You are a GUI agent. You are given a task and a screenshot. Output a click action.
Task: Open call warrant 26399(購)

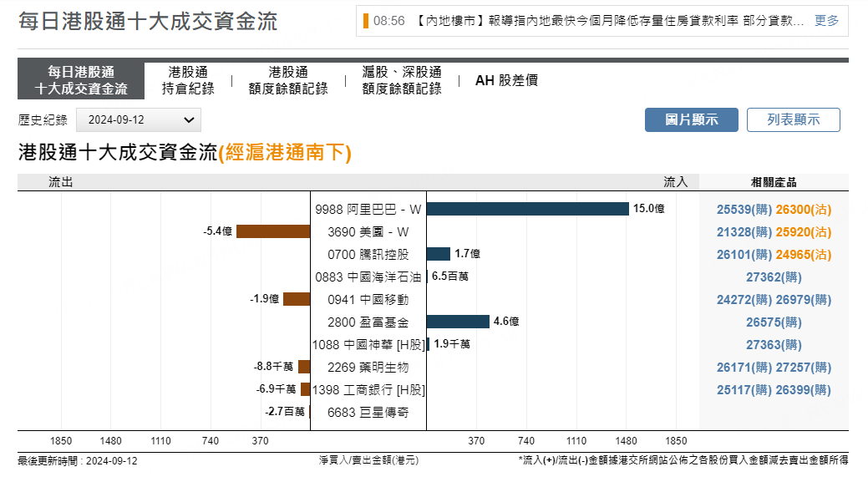[803, 390]
